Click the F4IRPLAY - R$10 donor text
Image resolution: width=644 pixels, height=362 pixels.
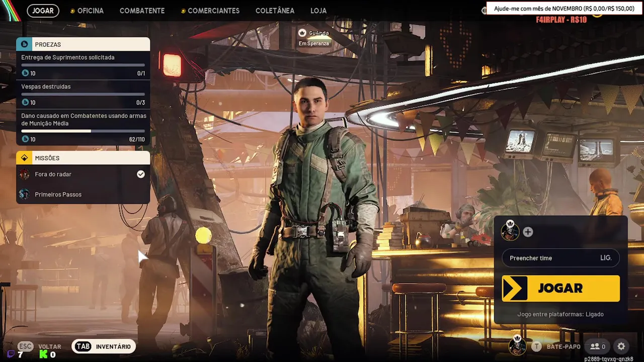[561, 20]
